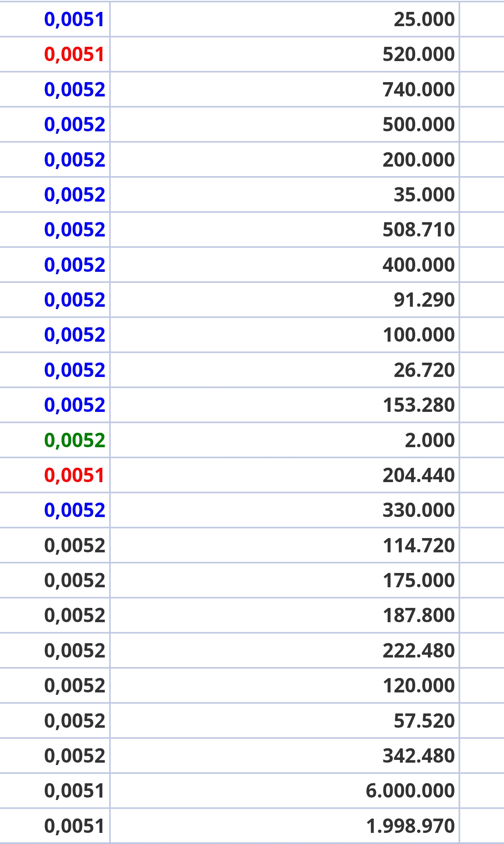Click the 187.800 volume cell

285,615
